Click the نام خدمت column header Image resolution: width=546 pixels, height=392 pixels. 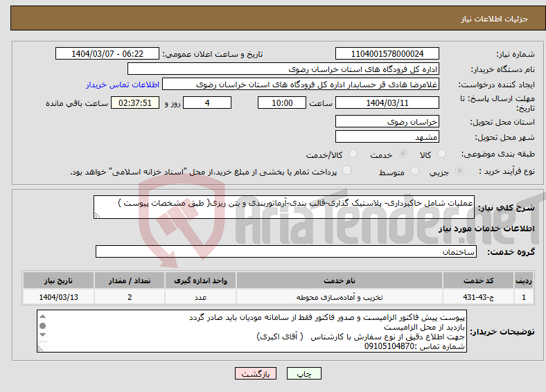(x=339, y=280)
